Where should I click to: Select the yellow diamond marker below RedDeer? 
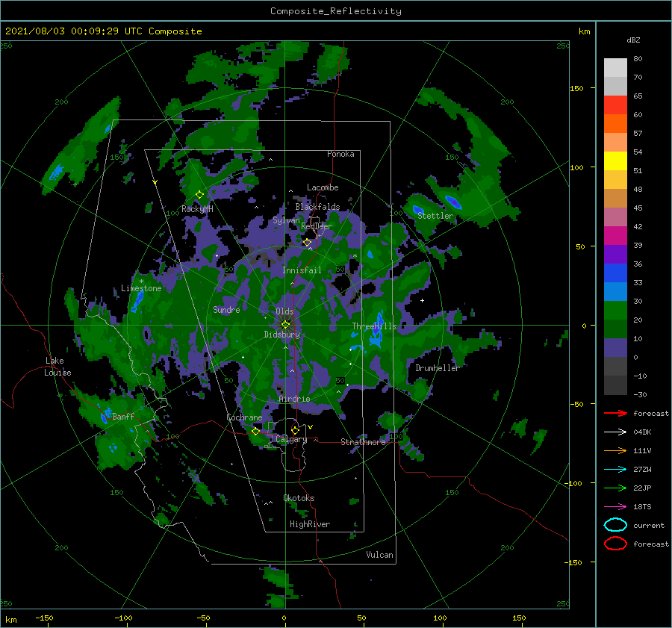(307, 243)
